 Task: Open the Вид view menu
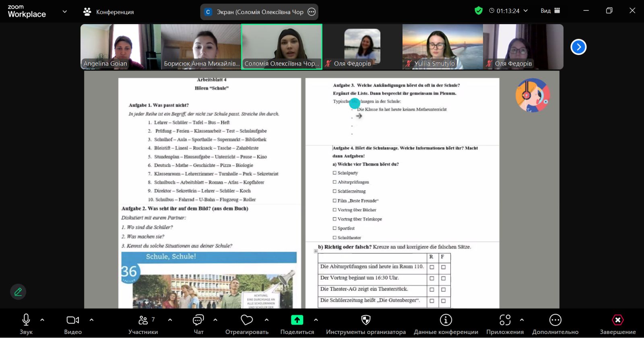click(550, 11)
